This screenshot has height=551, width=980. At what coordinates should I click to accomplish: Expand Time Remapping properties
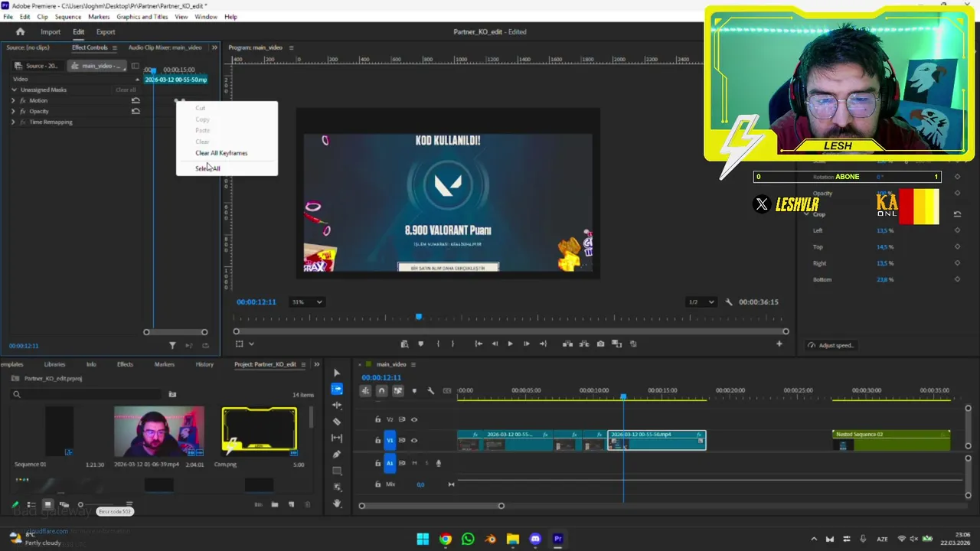tap(13, 122)
